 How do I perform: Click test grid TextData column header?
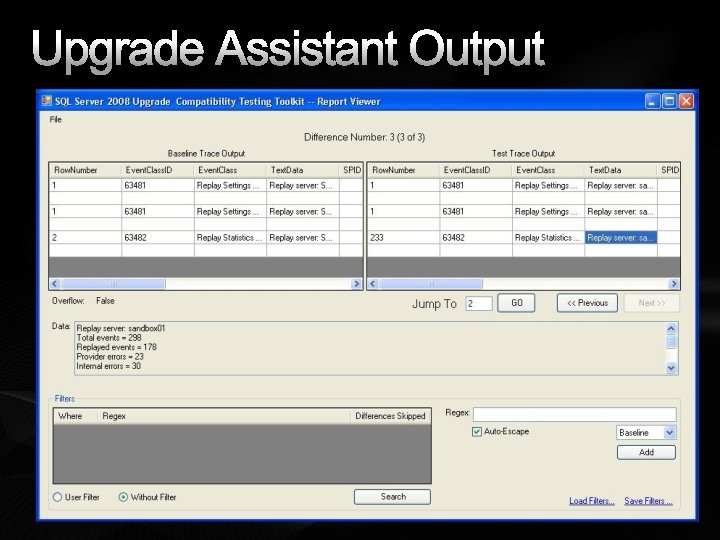click(x=621, y=170)
